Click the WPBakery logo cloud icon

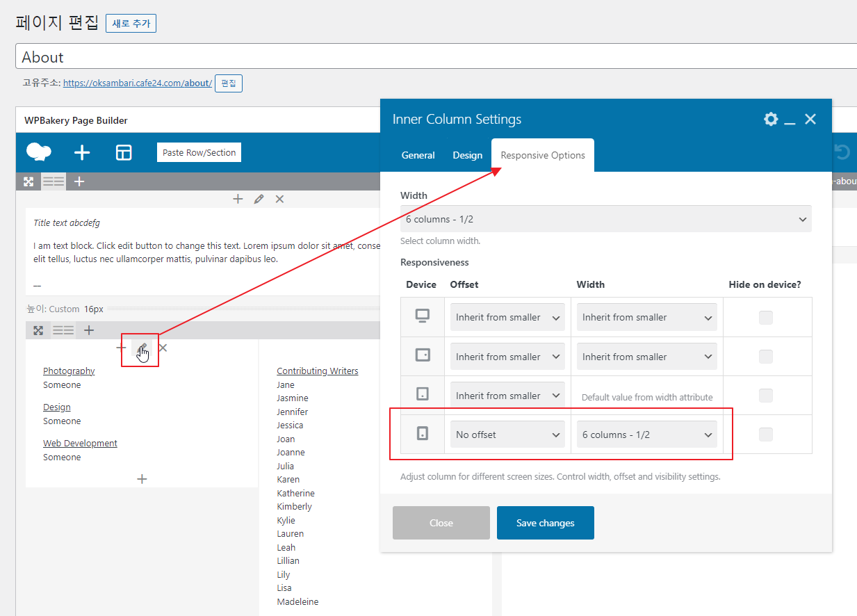[x=38, y=152]
